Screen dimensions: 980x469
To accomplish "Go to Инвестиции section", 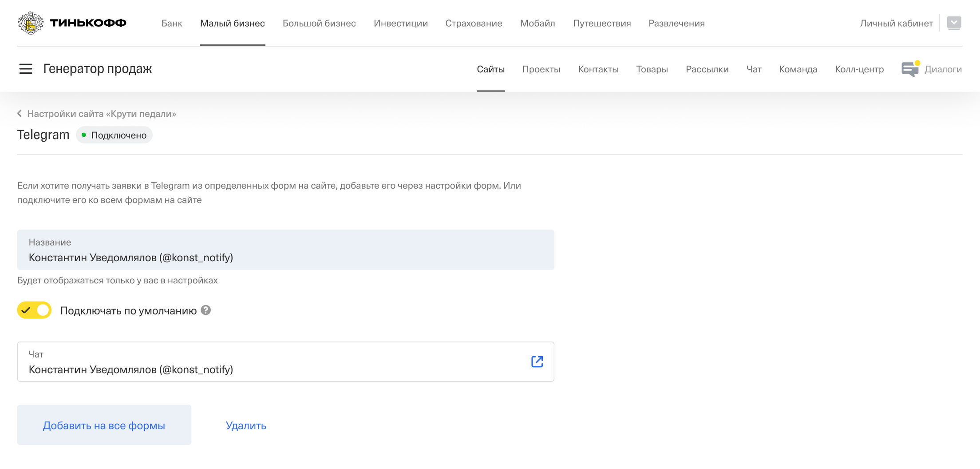I will pos(401,23).
